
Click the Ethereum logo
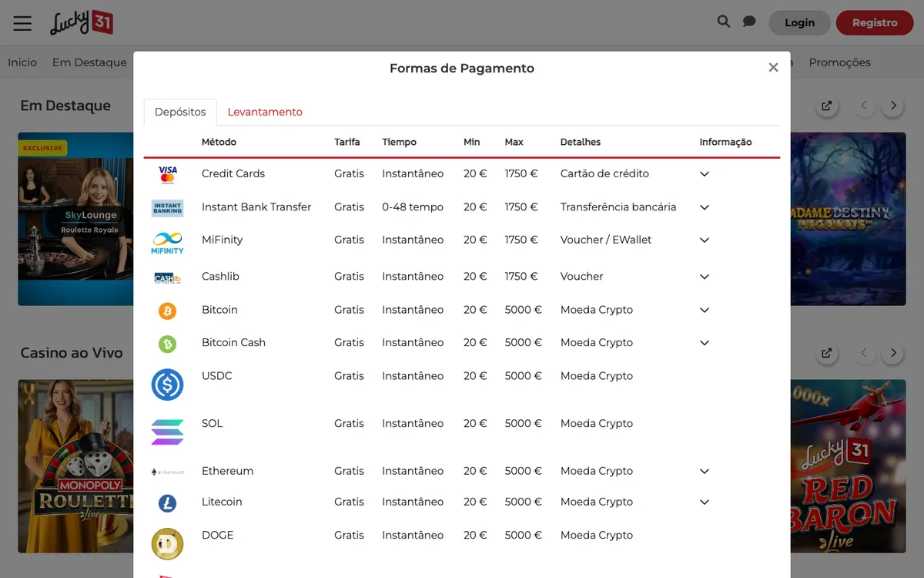pos(167,472)
